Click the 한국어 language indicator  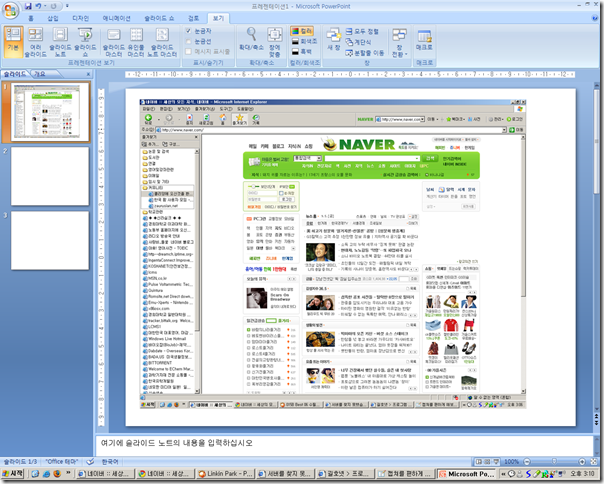[x=110, y=461]
